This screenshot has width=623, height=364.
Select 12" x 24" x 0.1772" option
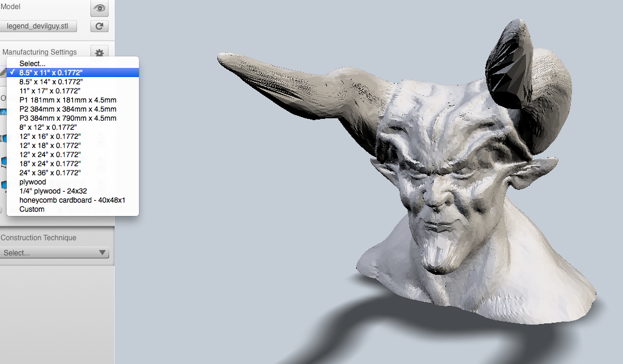(73, 155)
